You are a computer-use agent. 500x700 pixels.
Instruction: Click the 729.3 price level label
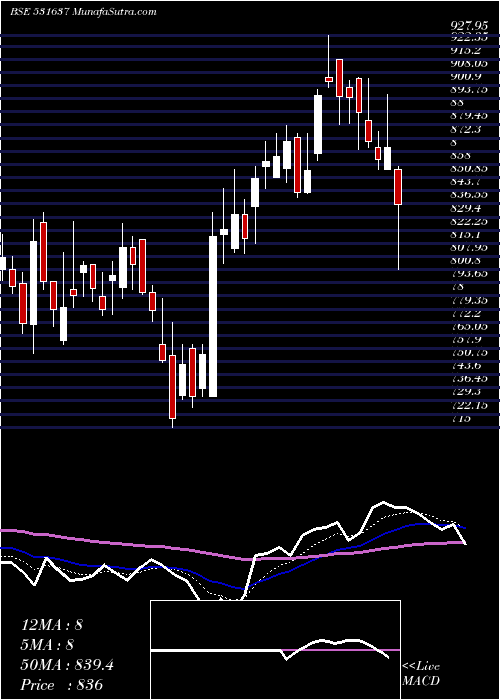[x=468, y=392]
